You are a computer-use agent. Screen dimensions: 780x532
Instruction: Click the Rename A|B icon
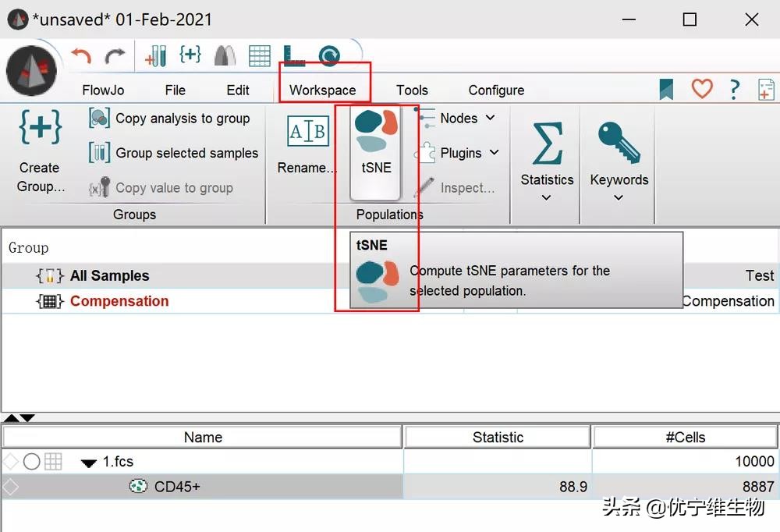click(308, 131)
